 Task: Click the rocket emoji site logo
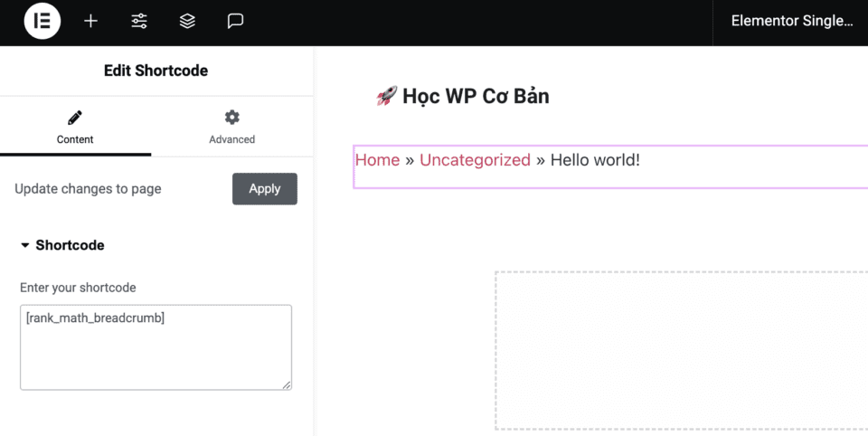pyautogui.click(x=386, y=96)
